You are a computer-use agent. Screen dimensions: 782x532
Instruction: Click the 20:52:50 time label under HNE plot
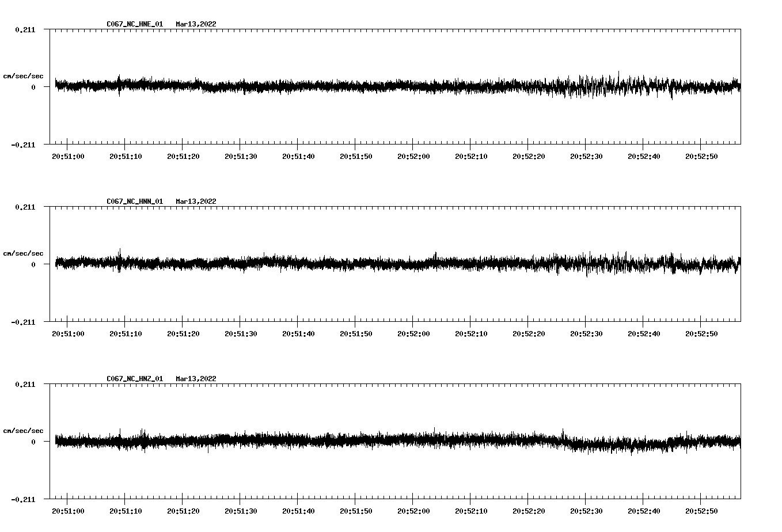701,157
